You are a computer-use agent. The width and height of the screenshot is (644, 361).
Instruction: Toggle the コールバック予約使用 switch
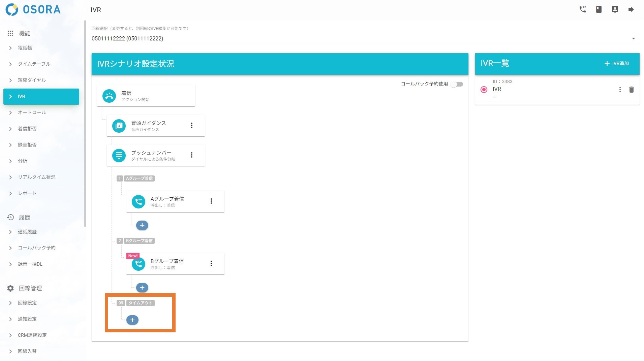(x=457, y=84)
